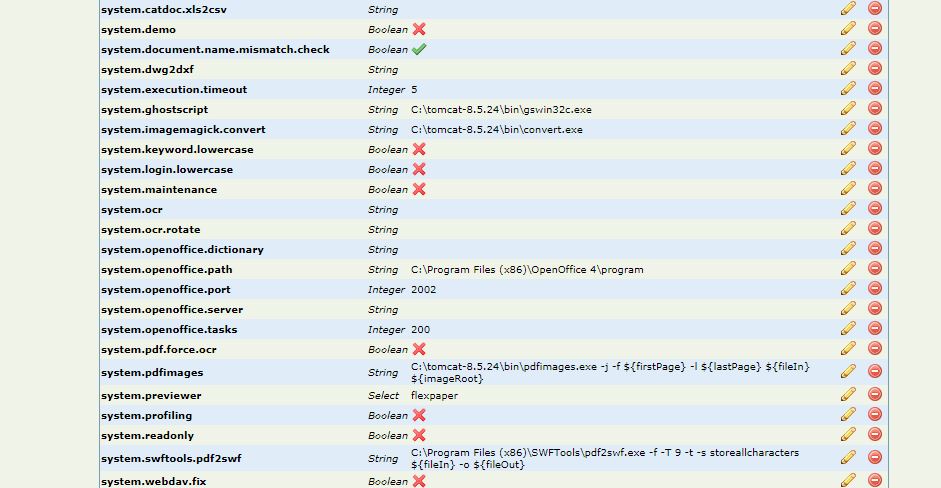Click red X next to system.readonly
The width and height of the screenshot is (941, 488).
click(419, 435)
